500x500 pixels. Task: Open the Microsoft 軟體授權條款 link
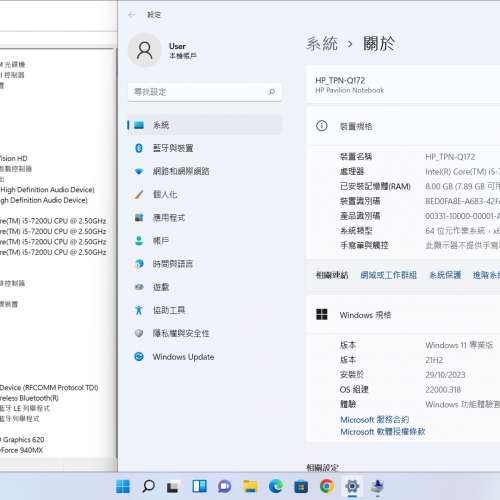coord(383,432)
